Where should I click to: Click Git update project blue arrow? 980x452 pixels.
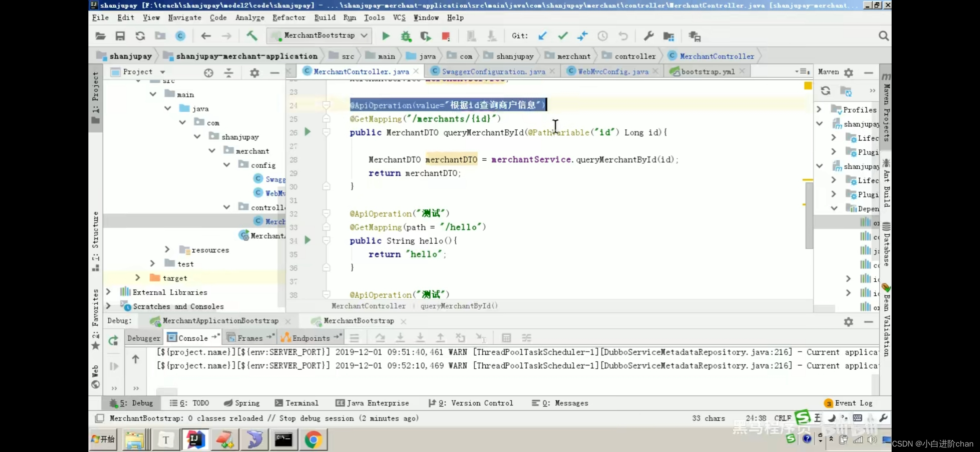[543, 36]
